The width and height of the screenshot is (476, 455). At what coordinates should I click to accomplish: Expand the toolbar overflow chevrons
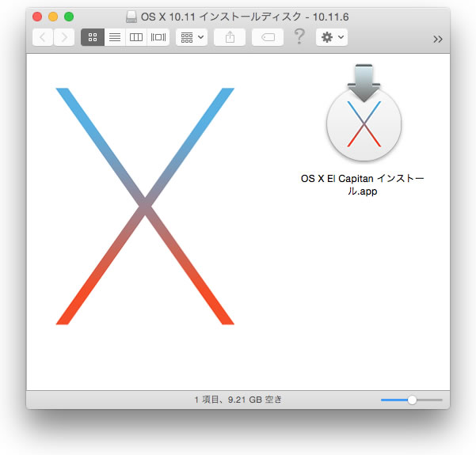point(438,39)
